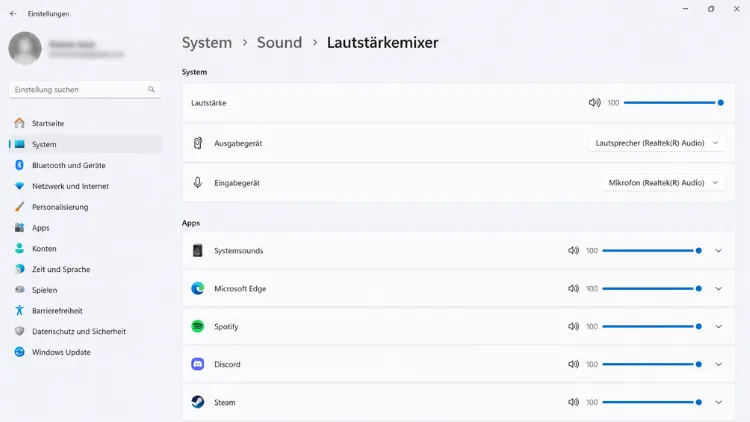Open the Ausgabegerät dropdown
This screenshot has width=750, height=422.
point(657,143)
